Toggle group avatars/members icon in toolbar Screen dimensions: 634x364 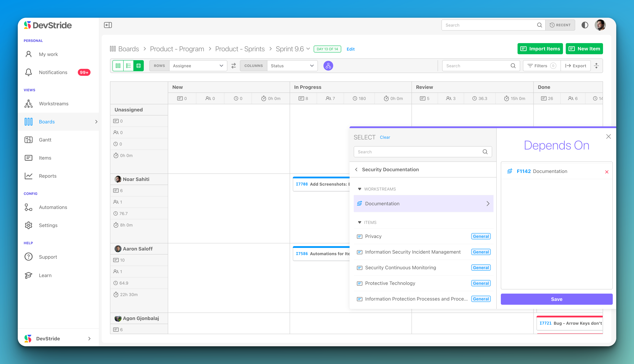coord(328,66)
